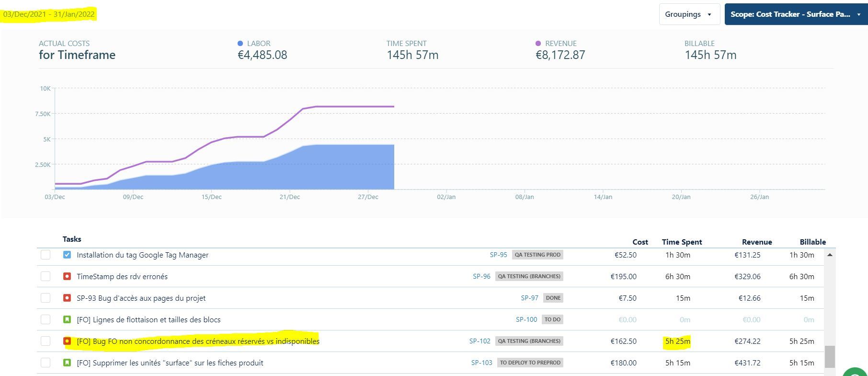Click the task list scrollbar thumb

pyautogui.click(x=830, y=356)
